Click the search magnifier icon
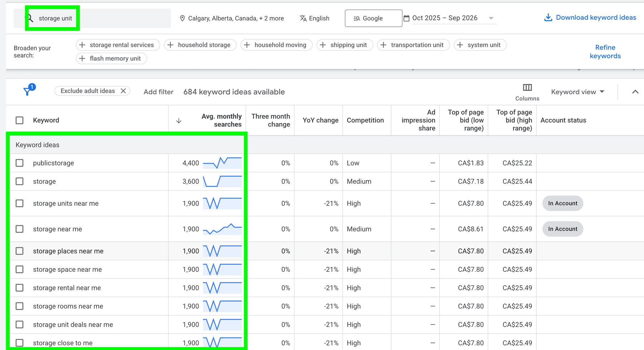This screenshot has width=644, height=350. [30, 18]
